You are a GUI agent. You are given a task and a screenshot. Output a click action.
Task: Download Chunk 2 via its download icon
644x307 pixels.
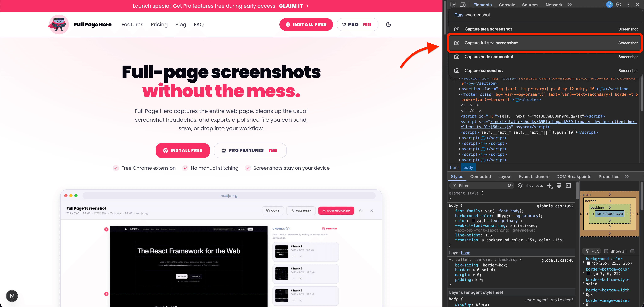coord(294,278)
